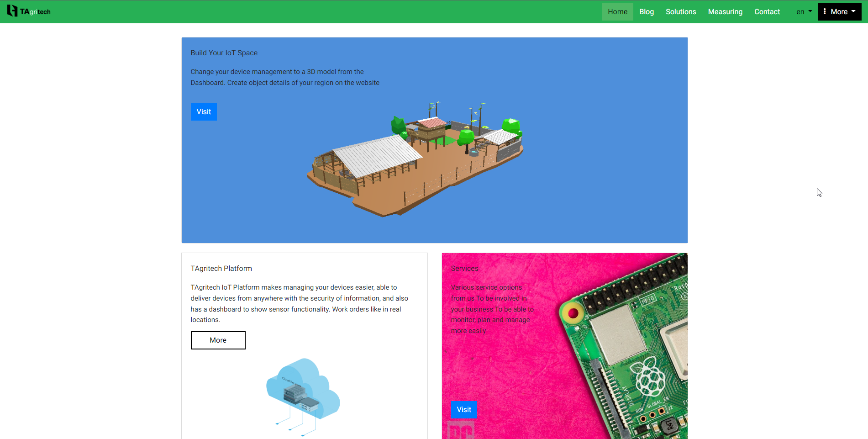This screenshot has height=439, width=868.
Task: Open the Home nav item
Action: [x=617, y=12]
